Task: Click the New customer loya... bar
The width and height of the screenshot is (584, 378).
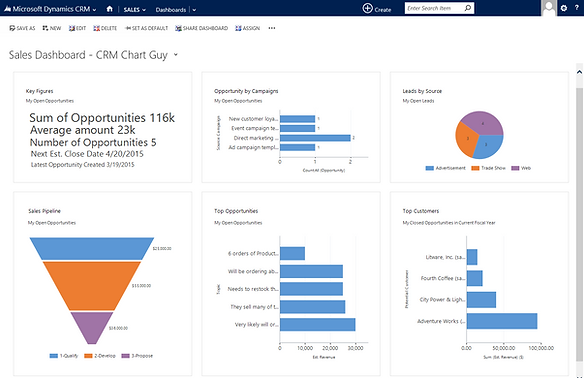Action: (x=298, y=119)
